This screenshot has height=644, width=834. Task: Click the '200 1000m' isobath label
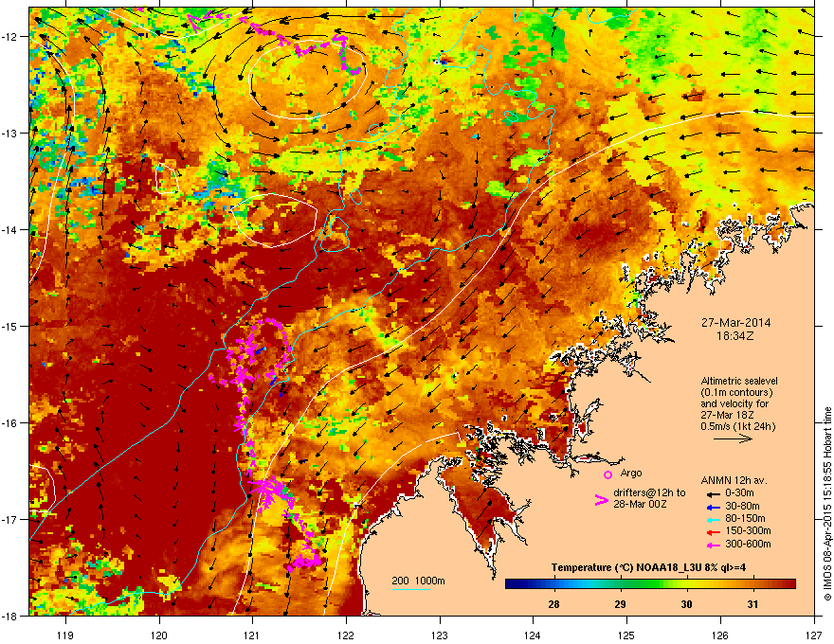pyautogui.click(x=419, y=581)
